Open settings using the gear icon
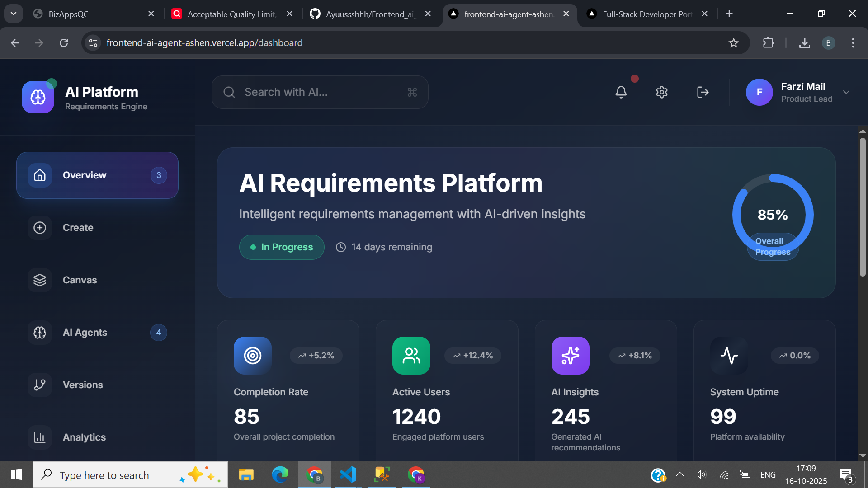Viewport: 868px width, 488px height. 661,92
